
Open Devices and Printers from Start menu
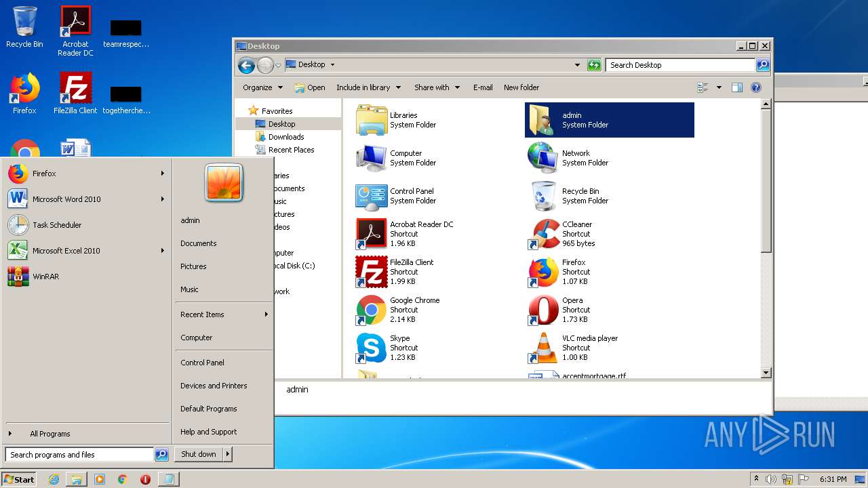pos(214,386)
